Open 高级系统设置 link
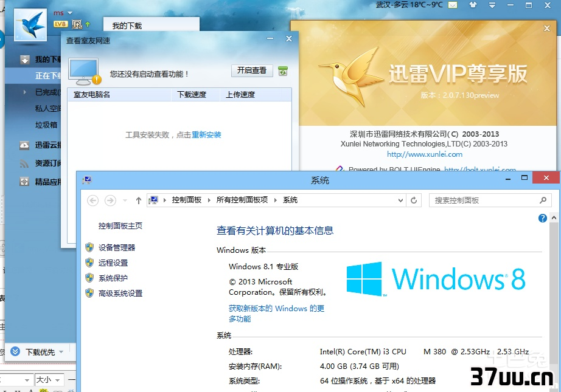This screenshot has height=392, width=561. click(120, 294)
